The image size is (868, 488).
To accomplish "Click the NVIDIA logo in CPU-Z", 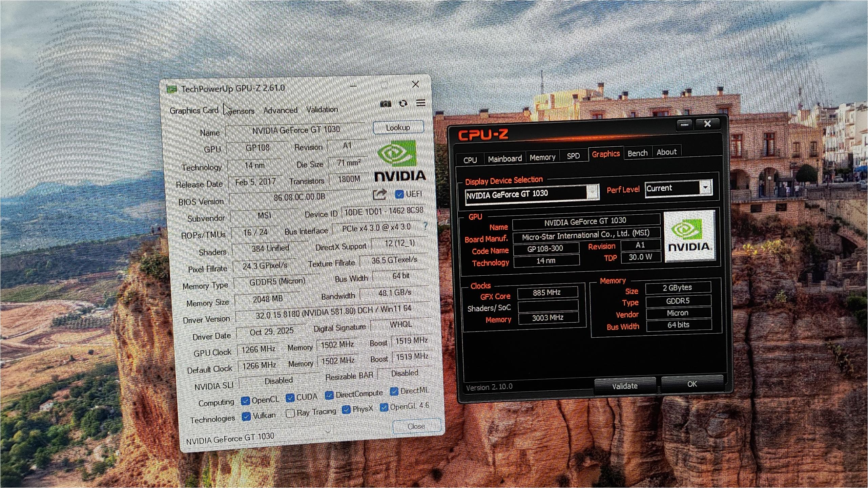I will pyautogui.click(x=689, y=236).
